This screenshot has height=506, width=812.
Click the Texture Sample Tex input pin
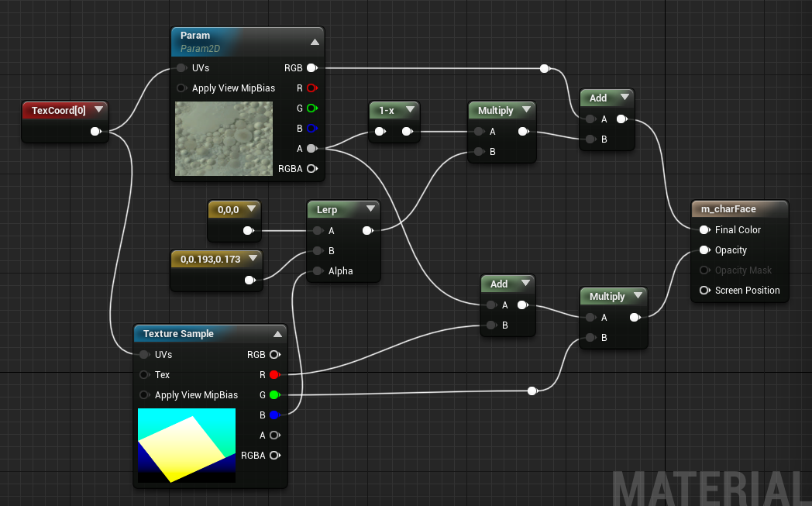point(144,374)
